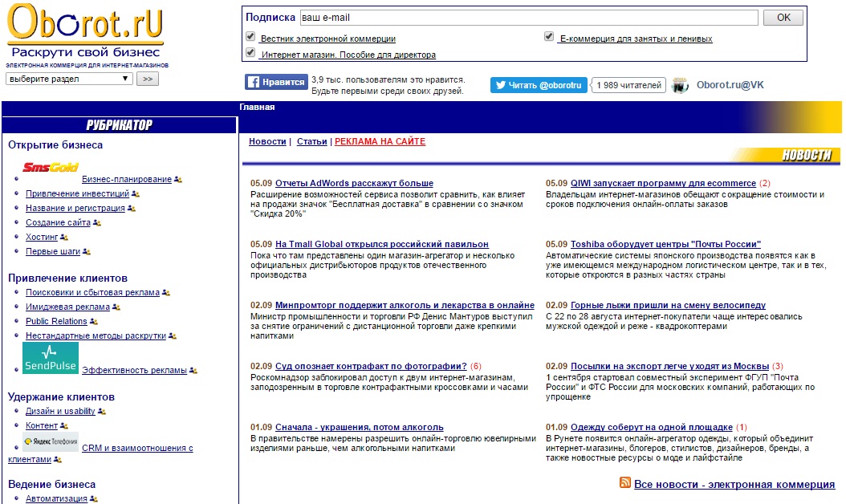This screenshot has width=846, height=504.
Task: Open the CRM и взаимоотношения с link
Action: click(x=137, y=448)
